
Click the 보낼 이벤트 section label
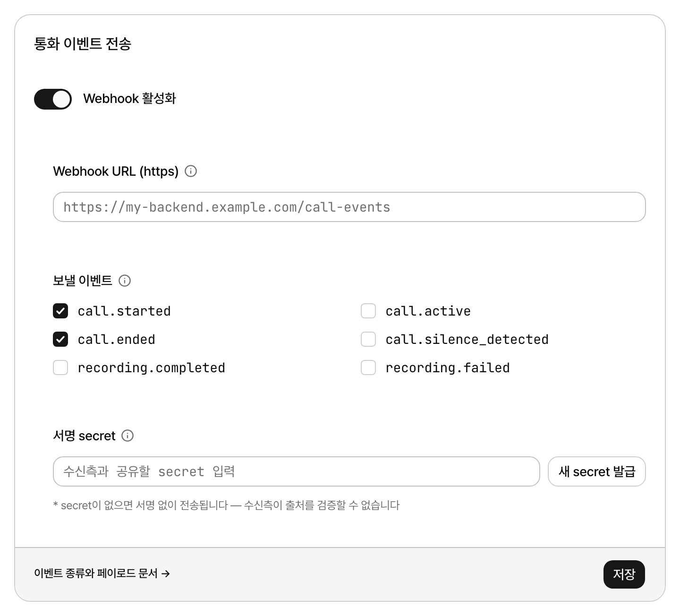point(83,281)
